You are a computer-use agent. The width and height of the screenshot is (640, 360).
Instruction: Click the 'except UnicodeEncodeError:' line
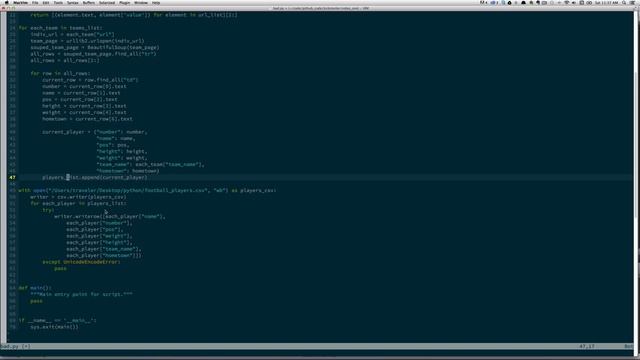click(x=81, y=262)
